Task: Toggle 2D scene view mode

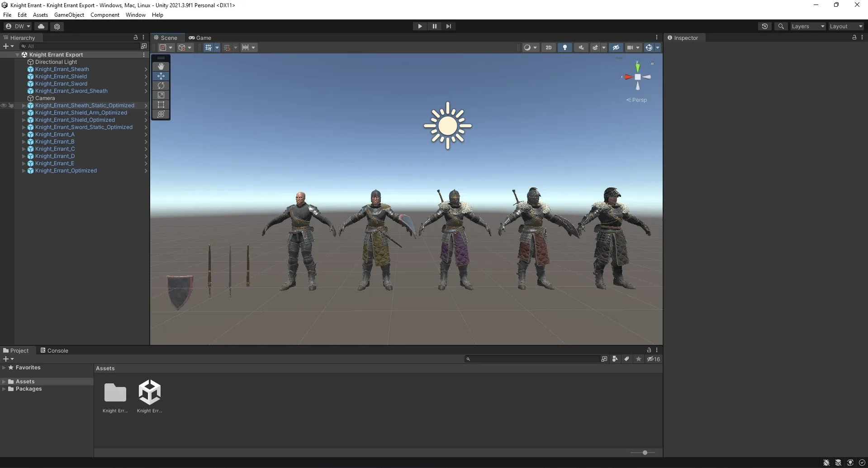Action: 549,48
